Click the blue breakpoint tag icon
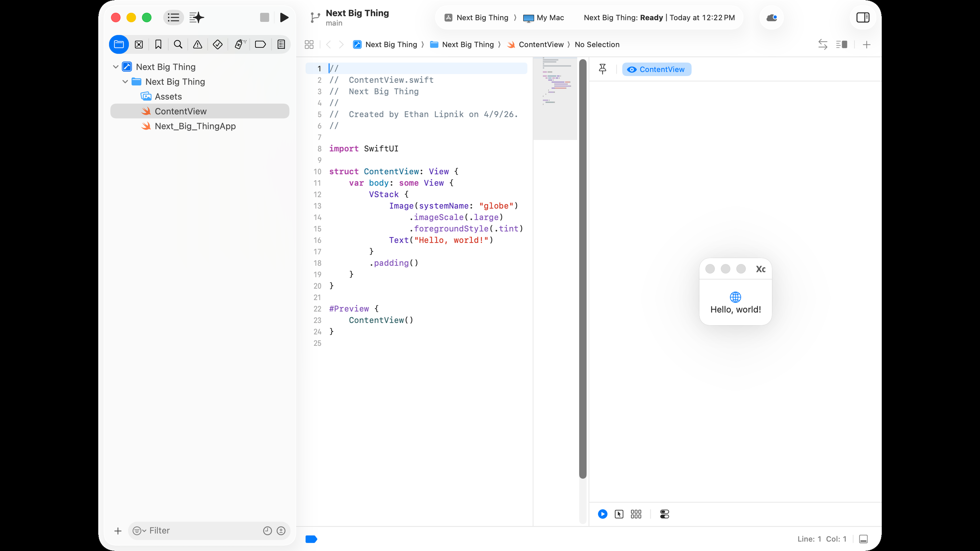 pos(311,539)
